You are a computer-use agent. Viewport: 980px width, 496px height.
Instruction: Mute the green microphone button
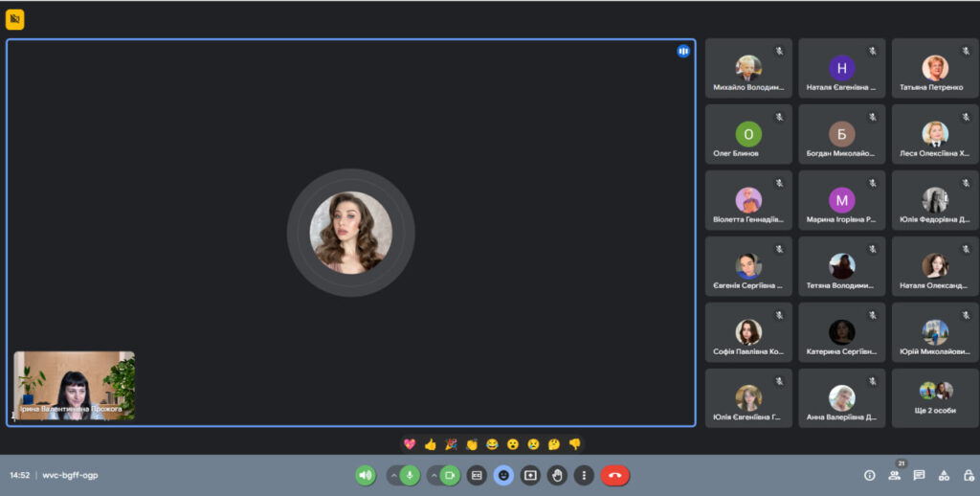[x=411, y=475]
